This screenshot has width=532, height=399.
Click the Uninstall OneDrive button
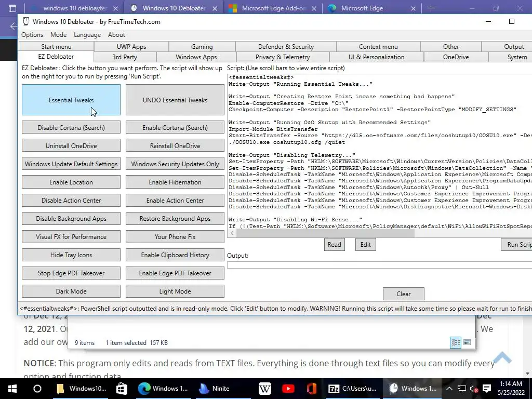click(x=71, y=146)
